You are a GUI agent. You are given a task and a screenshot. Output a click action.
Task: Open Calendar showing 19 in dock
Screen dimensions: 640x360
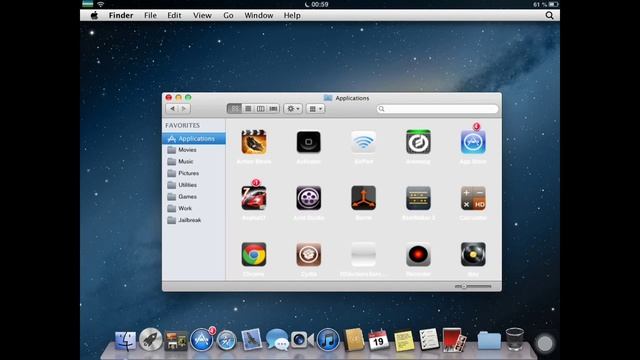click(378, 340)
